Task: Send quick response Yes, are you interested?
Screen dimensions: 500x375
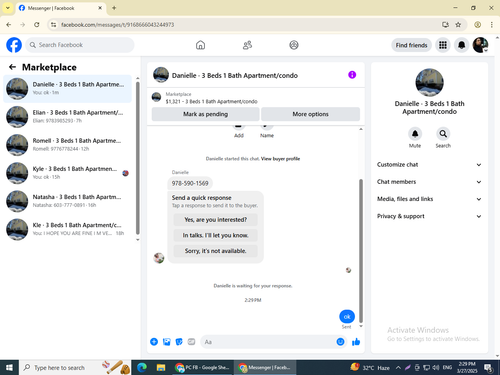Action: (x=216, y=220)
